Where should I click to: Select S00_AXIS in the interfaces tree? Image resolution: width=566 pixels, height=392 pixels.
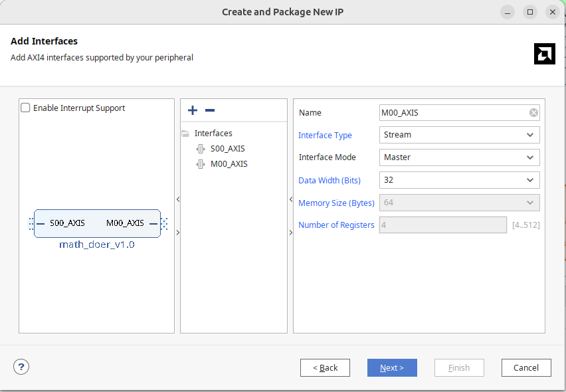[x=227, y=149]
